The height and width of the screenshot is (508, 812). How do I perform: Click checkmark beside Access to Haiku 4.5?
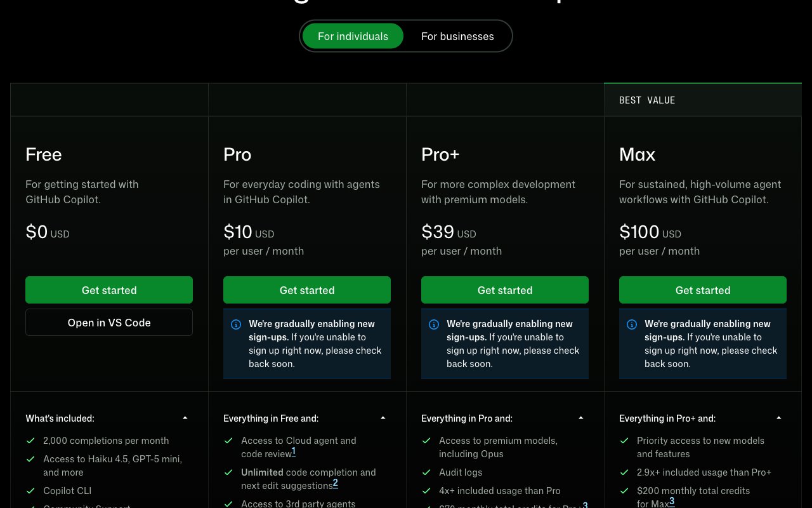30,458
